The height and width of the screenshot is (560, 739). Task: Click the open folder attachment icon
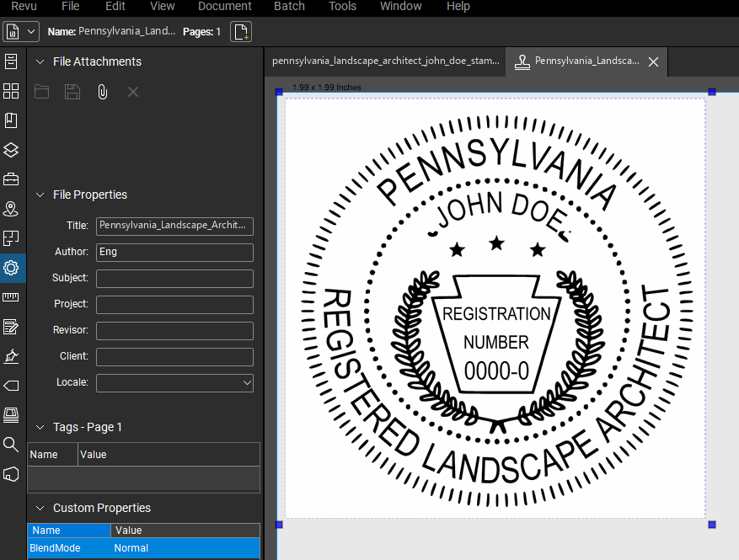(x=41, y=92)
